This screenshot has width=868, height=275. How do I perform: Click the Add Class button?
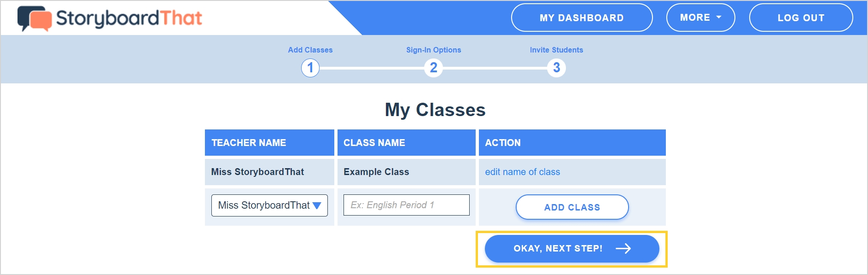[572, 207]
